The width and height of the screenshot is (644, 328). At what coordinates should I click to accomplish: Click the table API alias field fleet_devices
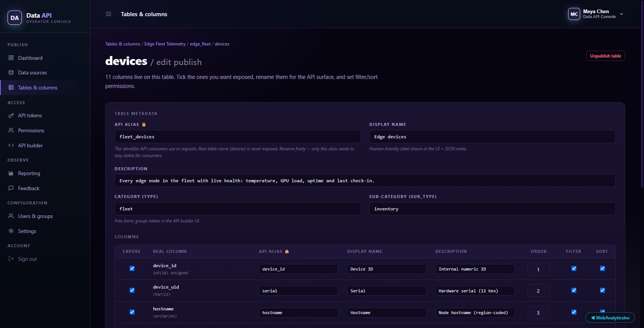pos(237,136)
